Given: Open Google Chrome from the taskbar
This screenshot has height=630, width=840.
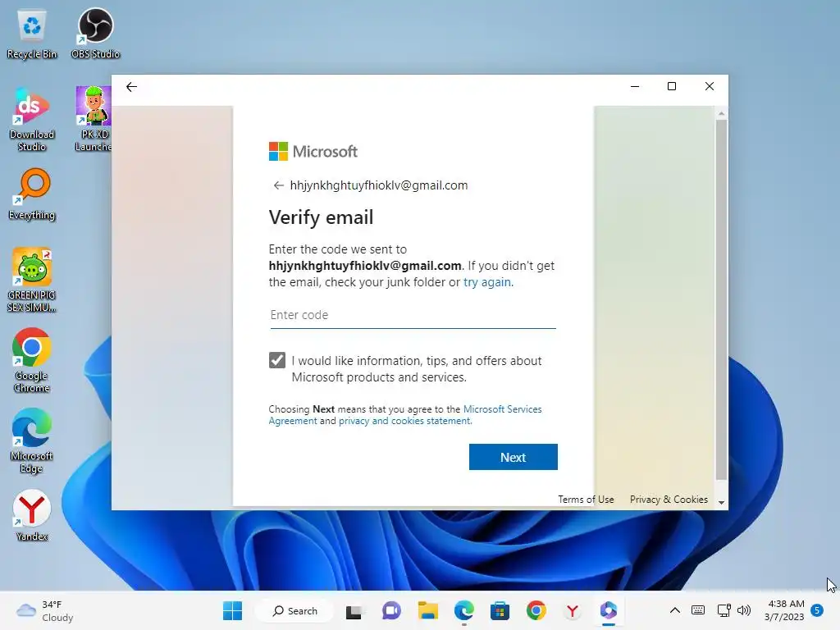Looking at the screenshot, I should (536, 610).
